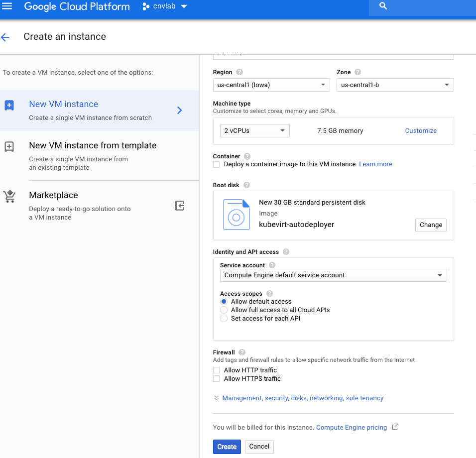Open the cnvlab project selector
Viewport: 476px width, 458px height.
pyautogui.click(x=165, y=6)
